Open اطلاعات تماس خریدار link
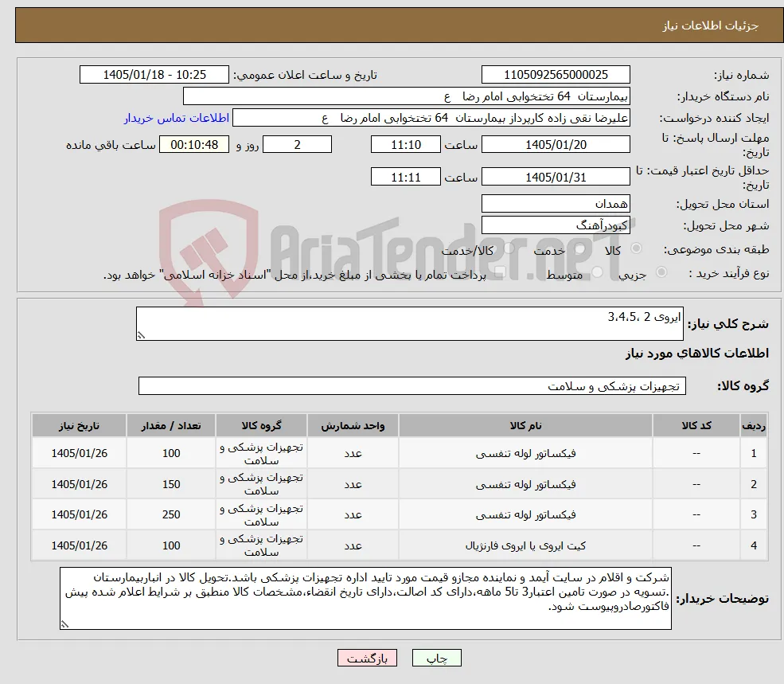784x684 pixels. coord(177,118)
